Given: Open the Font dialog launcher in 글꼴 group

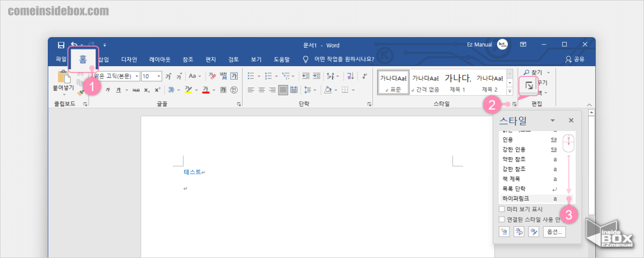Looking at the screenshot, I should point(238,104).
